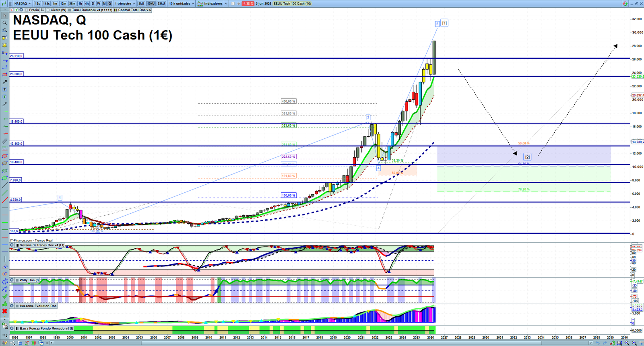Collapse the top-left toolbar chevron

coord(4,9)
